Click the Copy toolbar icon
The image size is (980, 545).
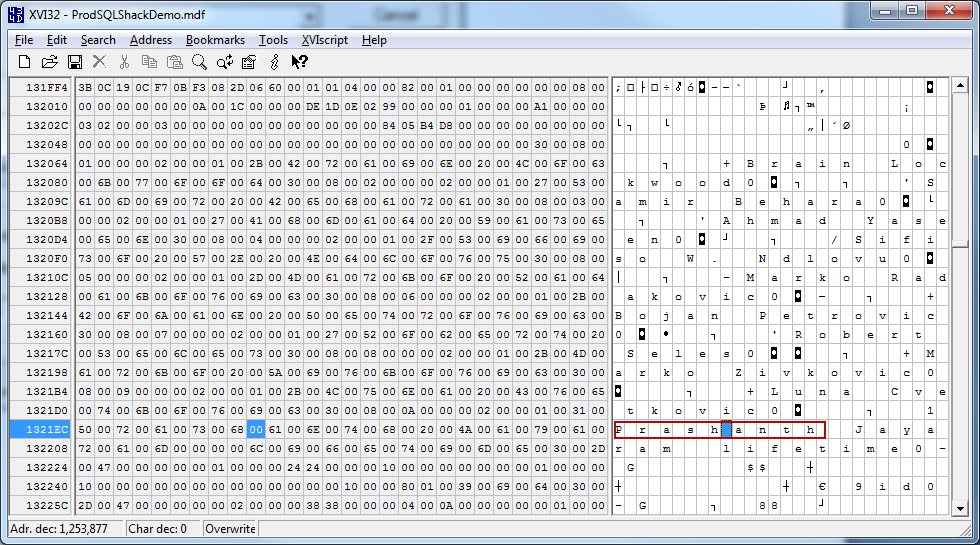[150, 62]
